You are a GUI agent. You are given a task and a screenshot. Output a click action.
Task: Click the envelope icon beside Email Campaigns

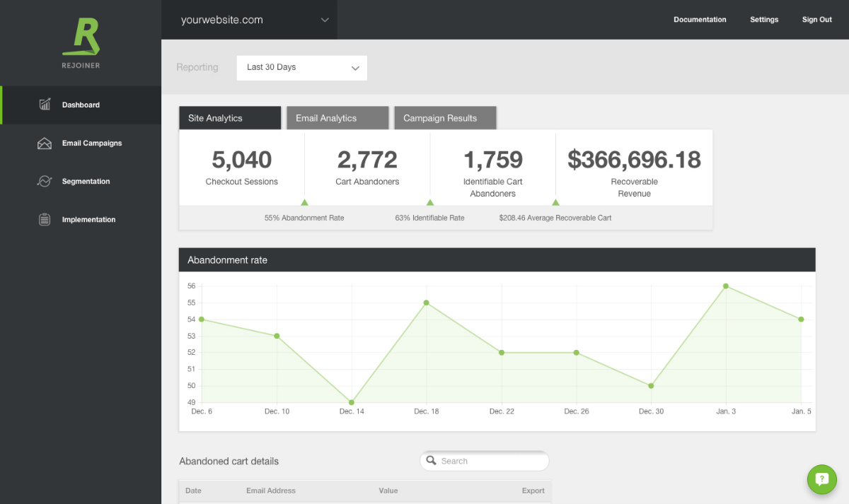44,143
